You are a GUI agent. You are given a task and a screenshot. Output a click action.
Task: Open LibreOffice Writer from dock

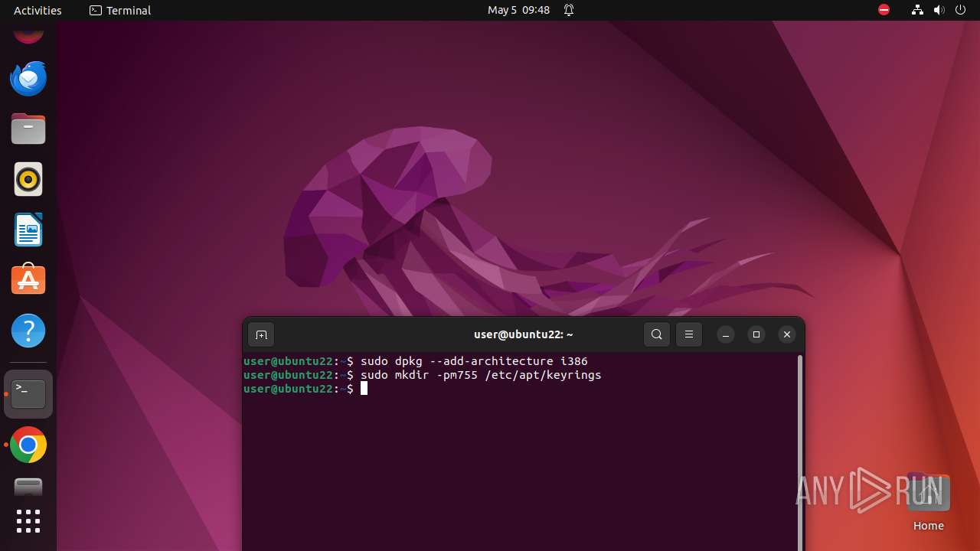pos(28,230)
